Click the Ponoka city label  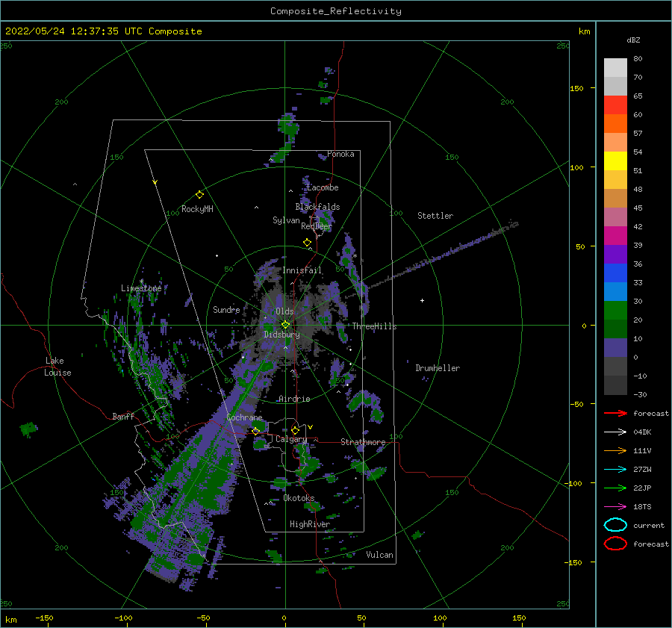point(340,154)
